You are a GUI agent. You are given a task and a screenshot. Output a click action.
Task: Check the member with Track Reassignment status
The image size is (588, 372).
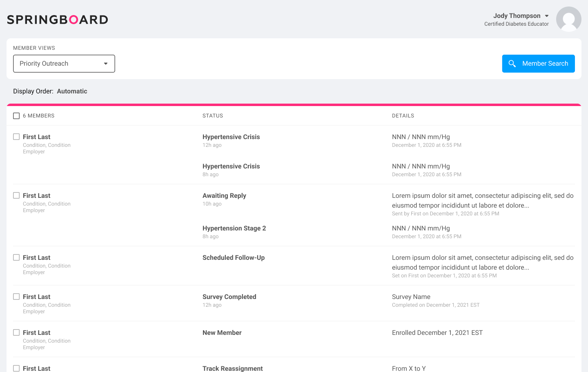(x=16, y=368)
